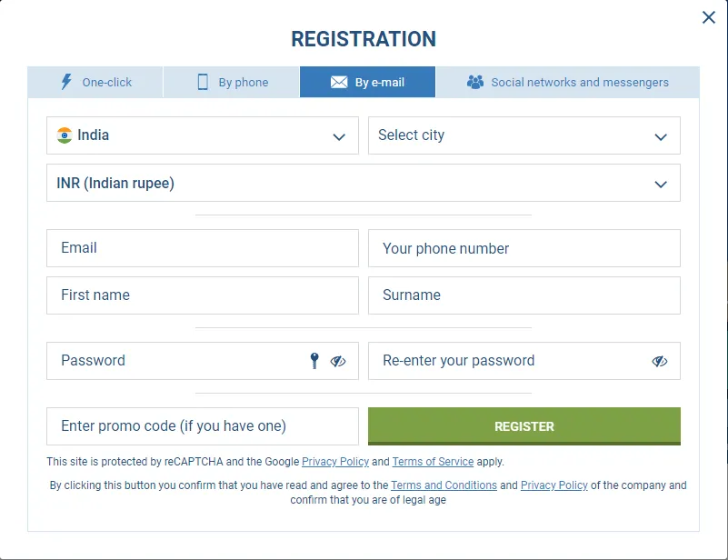Screen dimensions: 728x560
Task: Open the INR (Indian rupee) currency dropdown
Action: [363, 183]
